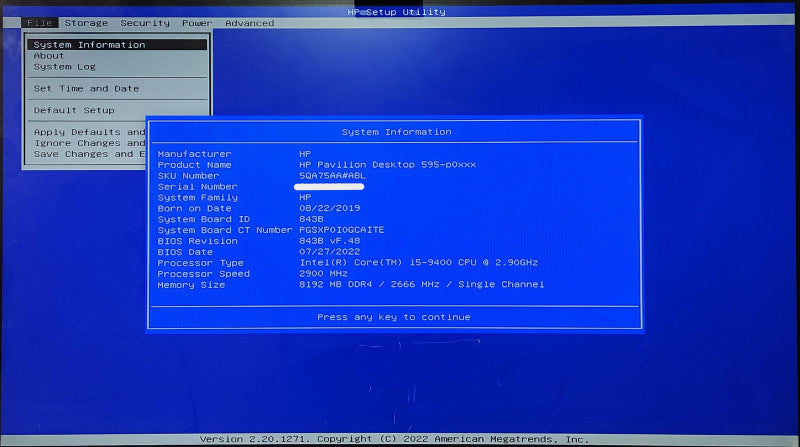This screenshot has height=447, width=800.
Task: Click the System Board ID label
Action: pos(204,219)
